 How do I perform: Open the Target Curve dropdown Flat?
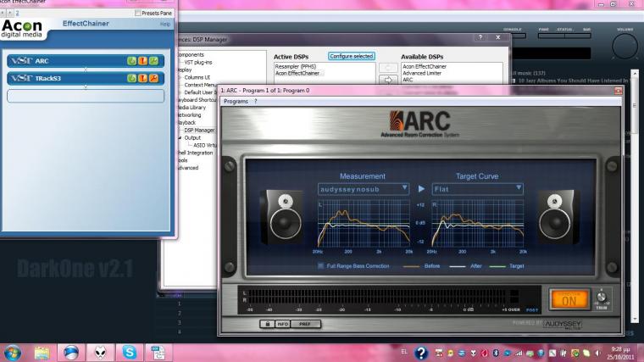coord(477,188)
